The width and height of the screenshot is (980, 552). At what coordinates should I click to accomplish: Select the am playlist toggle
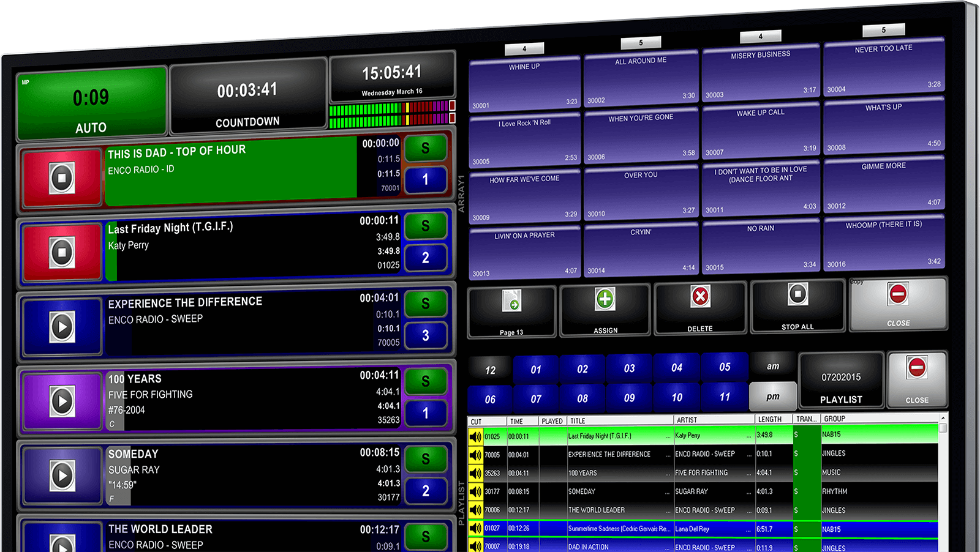point(773,365)
